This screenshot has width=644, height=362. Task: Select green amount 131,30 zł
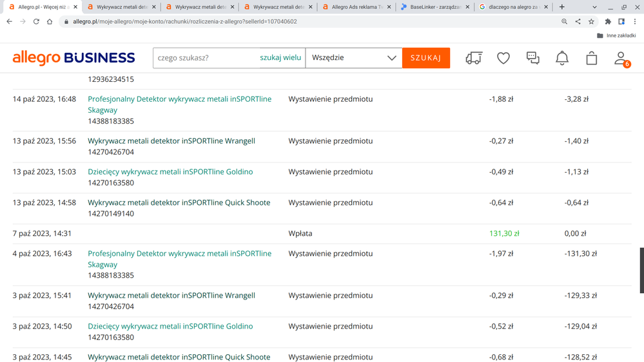[504, 233]
